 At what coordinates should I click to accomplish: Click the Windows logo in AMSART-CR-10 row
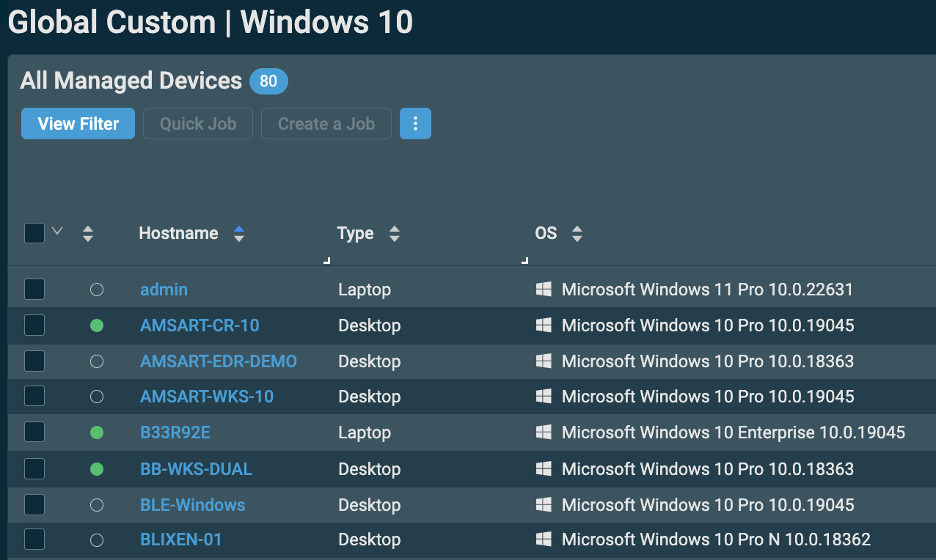point(544,325)
